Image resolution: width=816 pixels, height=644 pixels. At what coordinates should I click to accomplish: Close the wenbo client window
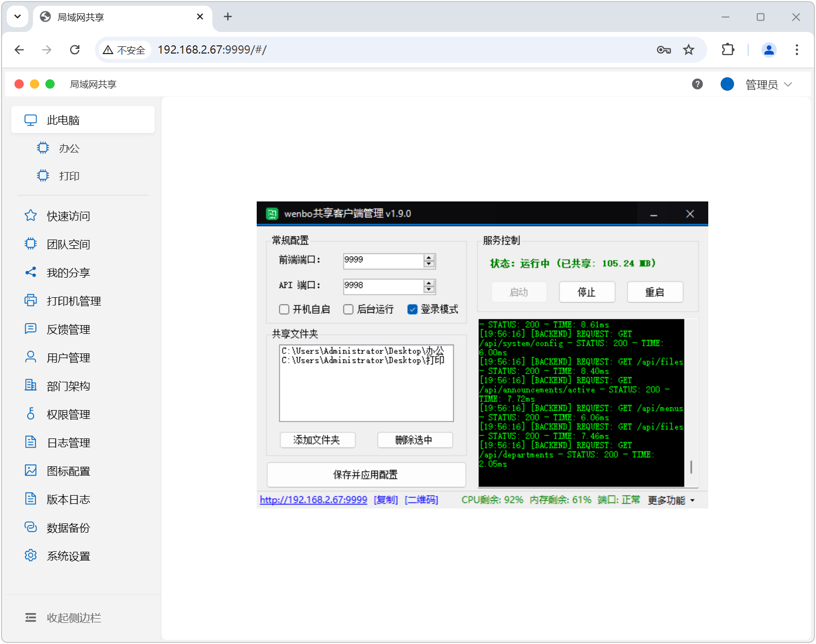tap(690, 214)
